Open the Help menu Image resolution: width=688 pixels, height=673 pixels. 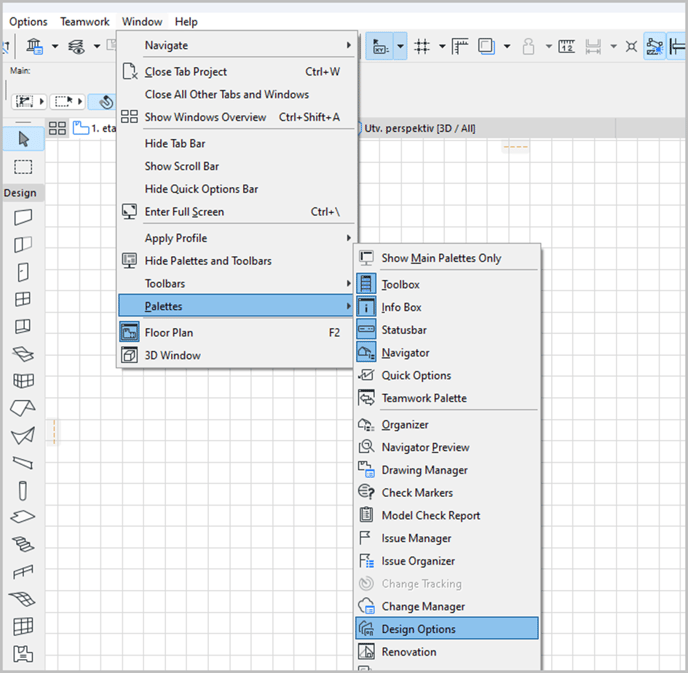coord(186,21)
